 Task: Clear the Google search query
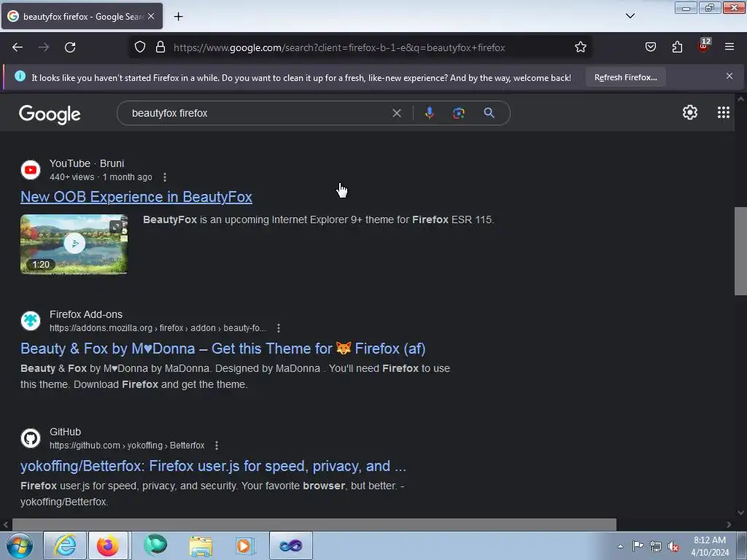click(x=396, y=113)
